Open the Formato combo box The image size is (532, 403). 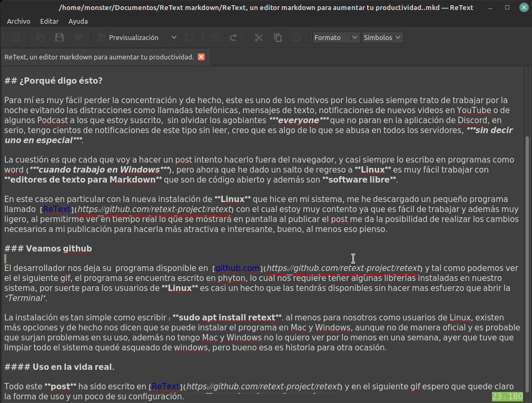click(336, 37)
